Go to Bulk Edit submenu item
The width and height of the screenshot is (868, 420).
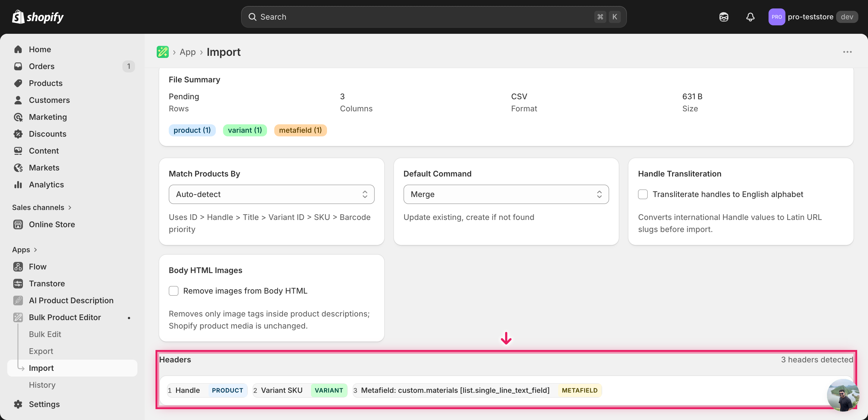pos(45,334)
